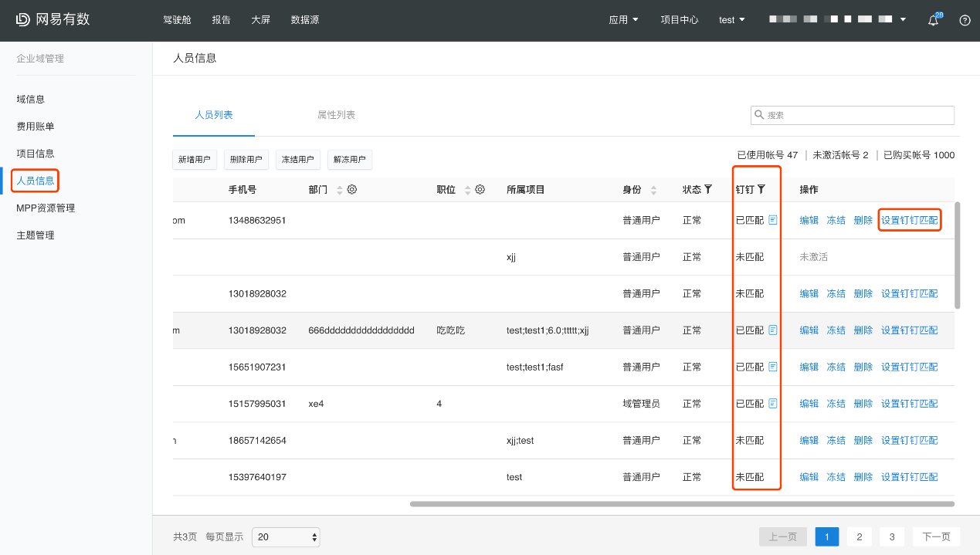Expand the 应用 dropdown menu
The height and width of the screenshot is (555, 980).
click(624, 20)
